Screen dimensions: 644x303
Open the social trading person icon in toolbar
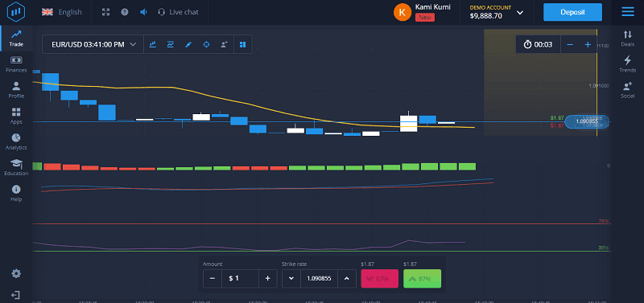(x=225, y=44)
